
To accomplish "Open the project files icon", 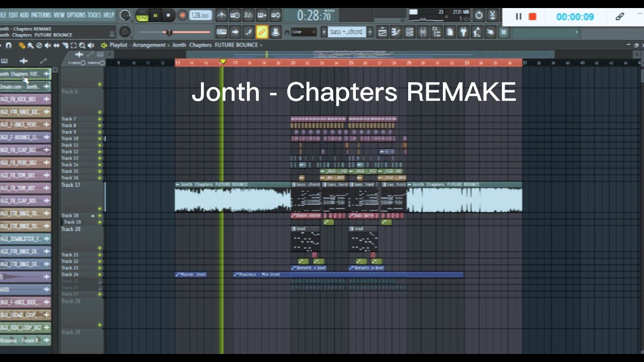I will pyautogui.click(x=450, y=32).
